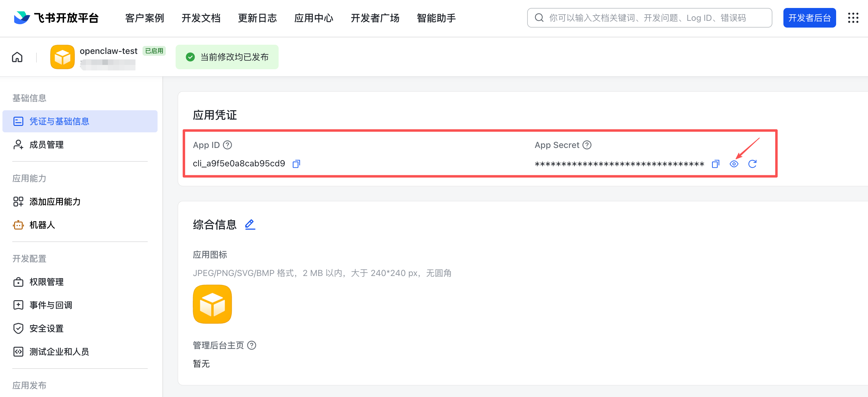The height and width of the screenshot is (397, 868).
Task: Copy the hidden App Secret
Action: click(x=715, y=164)
